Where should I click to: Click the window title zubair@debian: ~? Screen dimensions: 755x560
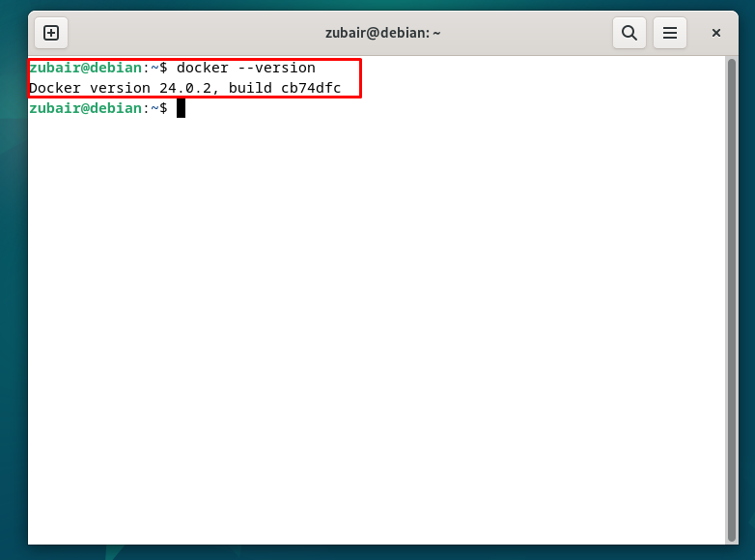382,33
